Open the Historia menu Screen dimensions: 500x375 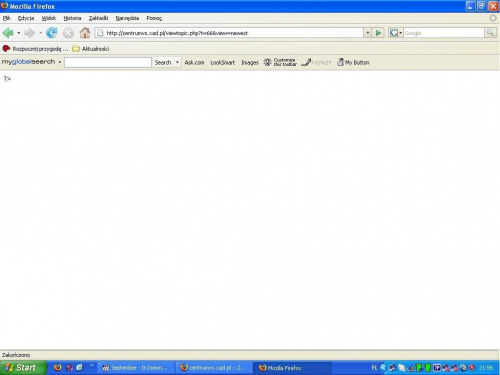point(72,18)
